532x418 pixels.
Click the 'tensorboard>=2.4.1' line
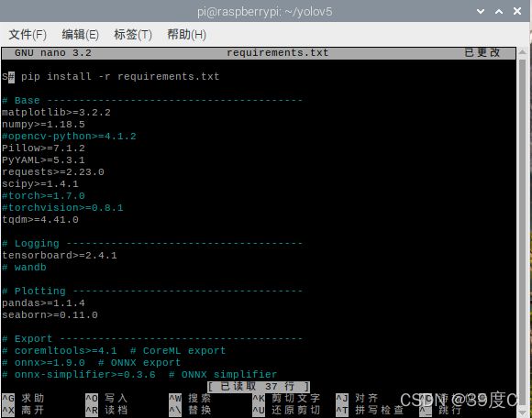60,255
